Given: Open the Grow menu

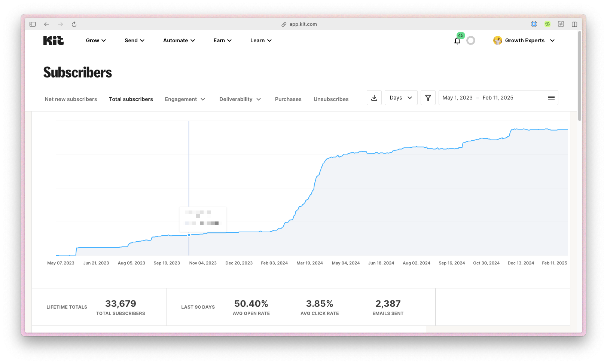Looking at the screenshot, I should (x=96, y=40).
